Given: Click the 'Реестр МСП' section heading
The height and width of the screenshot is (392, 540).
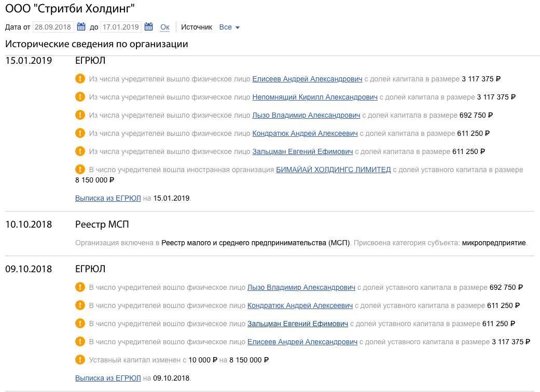Looking at the screenshot, I should (102, 225).
